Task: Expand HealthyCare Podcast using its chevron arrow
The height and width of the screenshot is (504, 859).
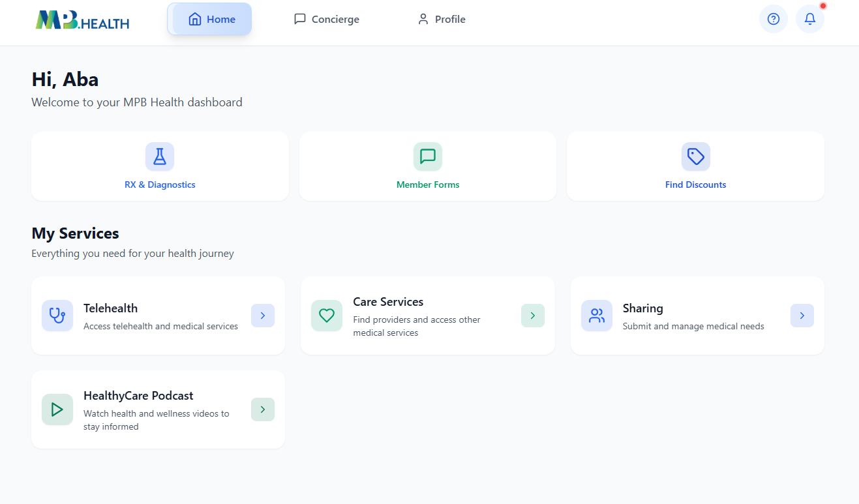Action: tap(263, 409)
